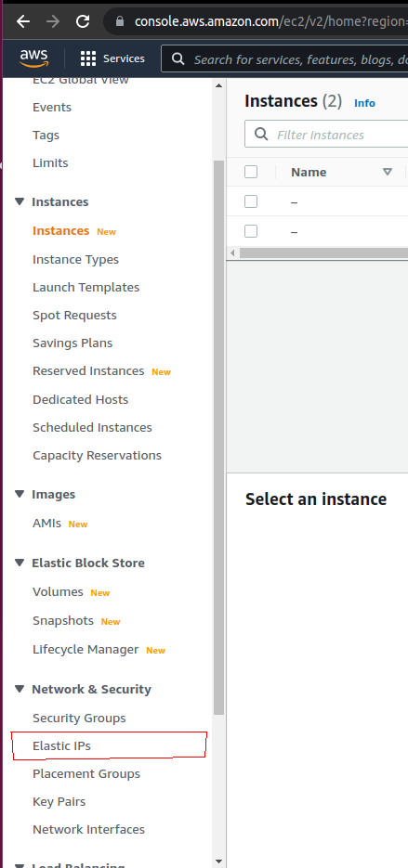Image resolution: width=408 pixels, height=868 pixels.
Task: Check the second instance row checkbox
Action: point(251,231)
